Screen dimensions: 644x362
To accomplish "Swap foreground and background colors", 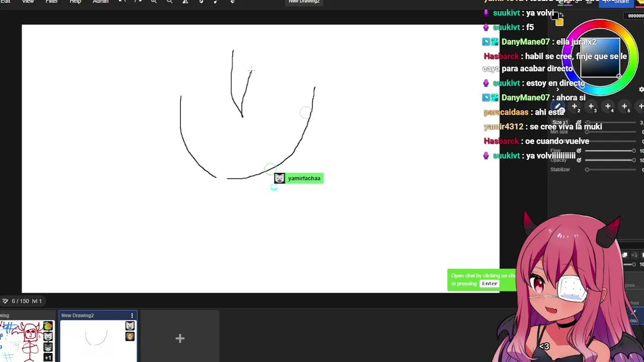I will pyautogui.click(x=562, y=15).
